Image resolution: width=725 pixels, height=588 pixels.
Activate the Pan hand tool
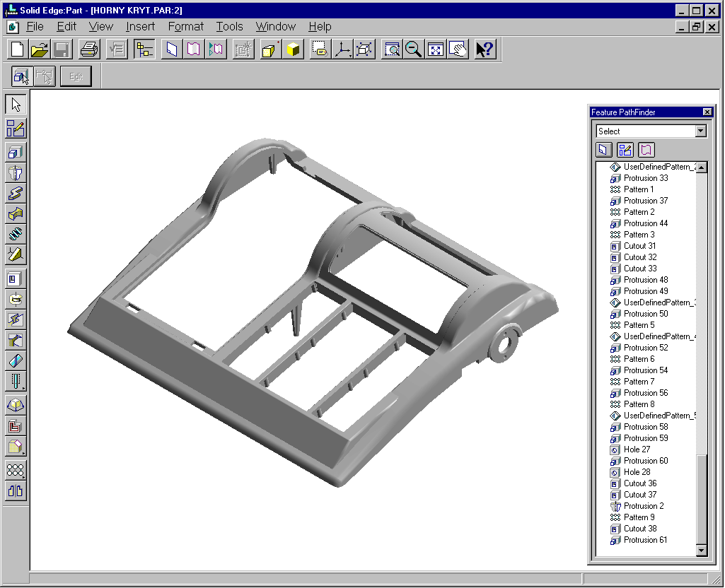(x=458, y=49)
